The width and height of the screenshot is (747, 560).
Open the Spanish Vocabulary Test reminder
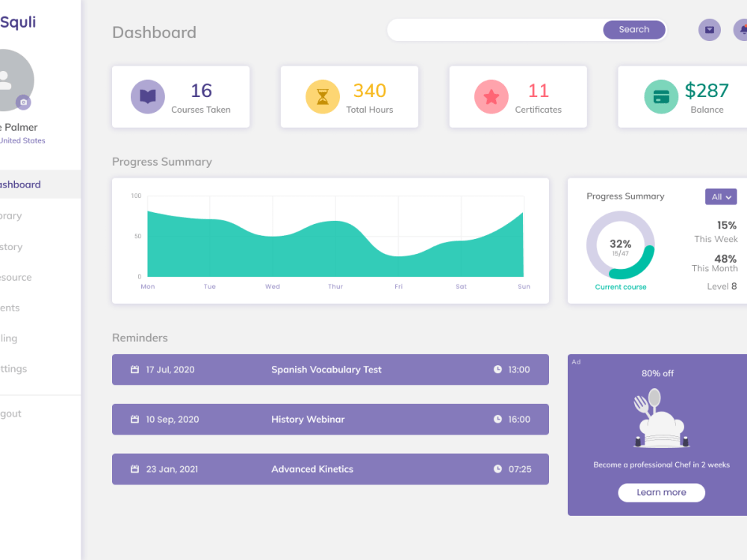coord(330,370)
